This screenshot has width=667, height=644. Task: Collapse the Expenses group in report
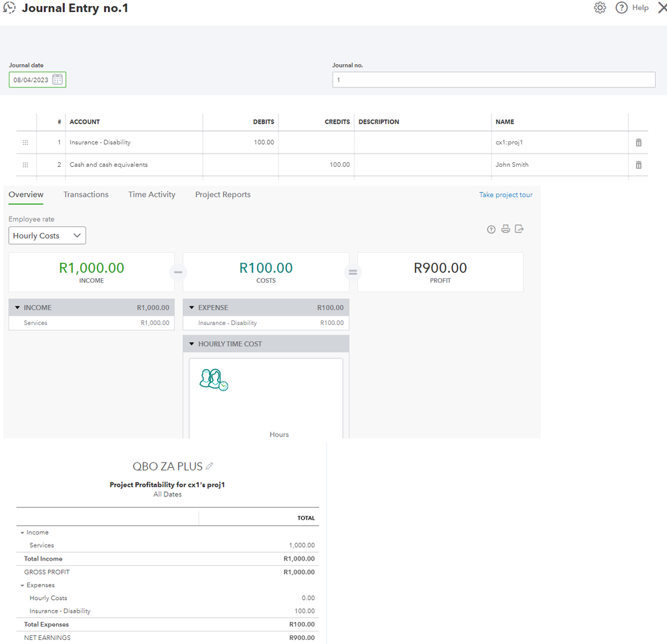pos(22,585)
